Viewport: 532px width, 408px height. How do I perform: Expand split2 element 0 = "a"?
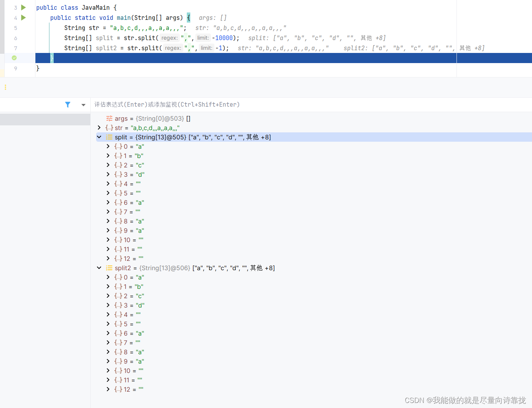[108, 277]
